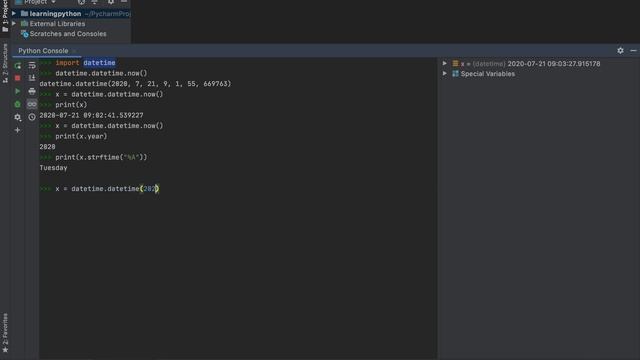Open the command history clock icon

[32, 117]
